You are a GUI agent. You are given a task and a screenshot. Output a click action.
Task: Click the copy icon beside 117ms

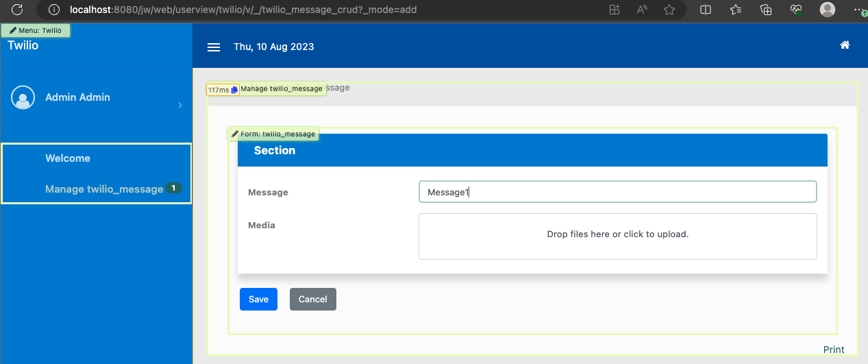click(x=234, y=90)
